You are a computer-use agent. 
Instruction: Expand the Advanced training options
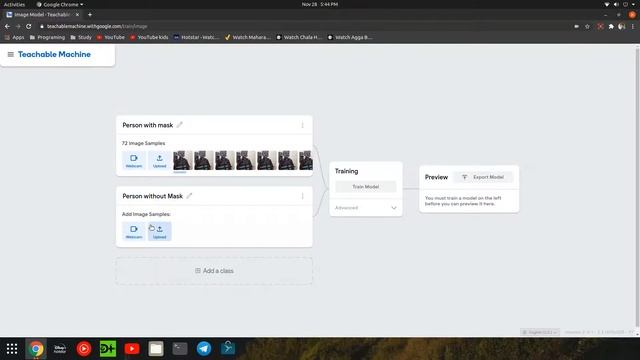pos(366,208)
